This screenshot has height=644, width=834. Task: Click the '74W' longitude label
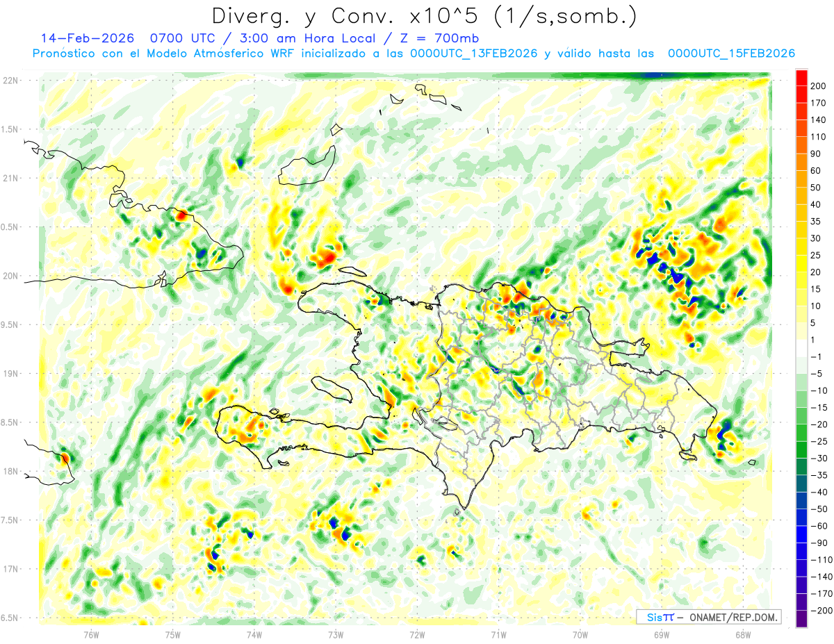click(254, 634)
